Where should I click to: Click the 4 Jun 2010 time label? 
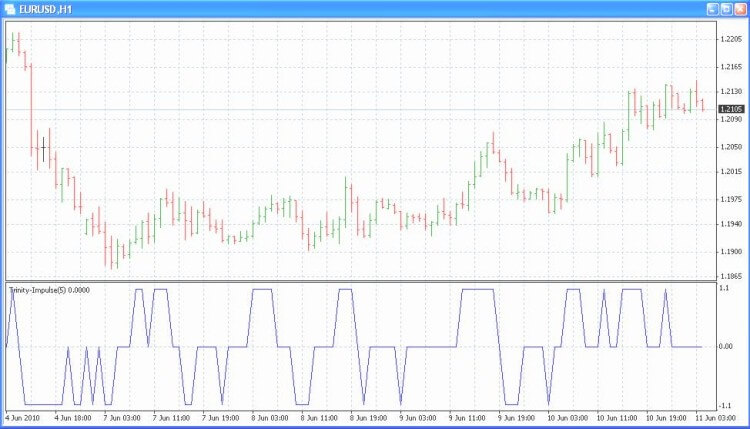[x=22, y=418]
